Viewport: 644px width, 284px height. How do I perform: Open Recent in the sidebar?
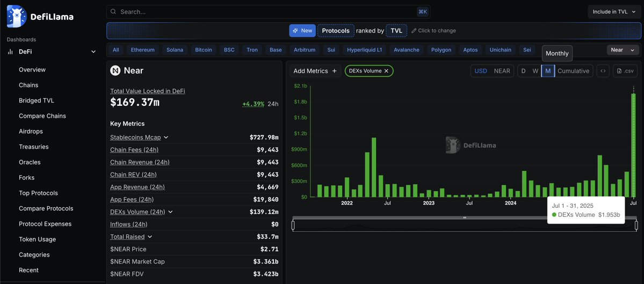coord(29,270)
